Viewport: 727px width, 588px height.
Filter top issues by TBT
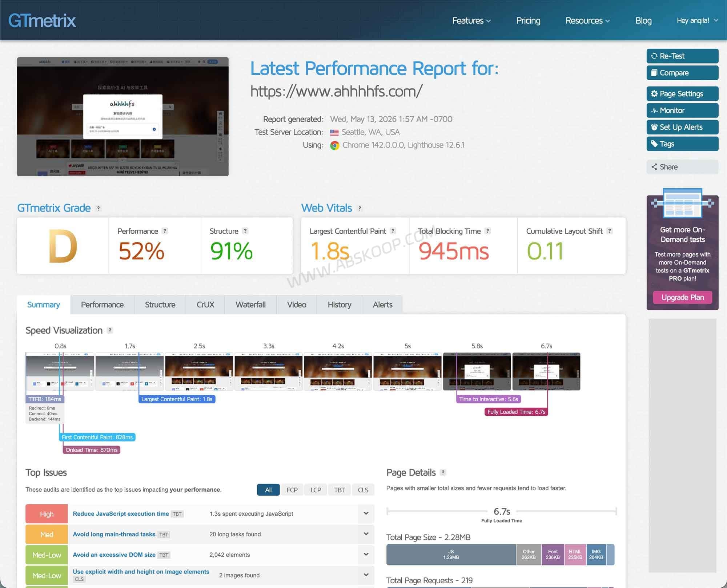(340, 490)
